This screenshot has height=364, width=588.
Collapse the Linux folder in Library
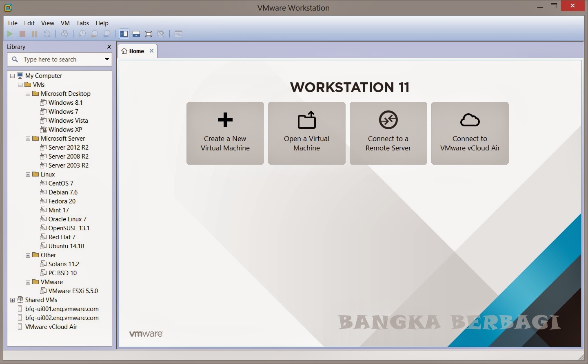coord(28,174)
